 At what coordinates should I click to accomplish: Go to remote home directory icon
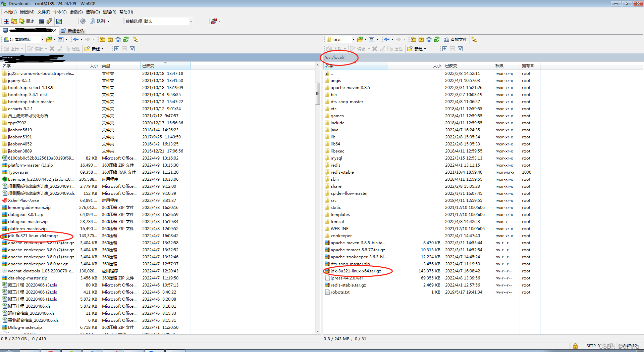point(429,39)
